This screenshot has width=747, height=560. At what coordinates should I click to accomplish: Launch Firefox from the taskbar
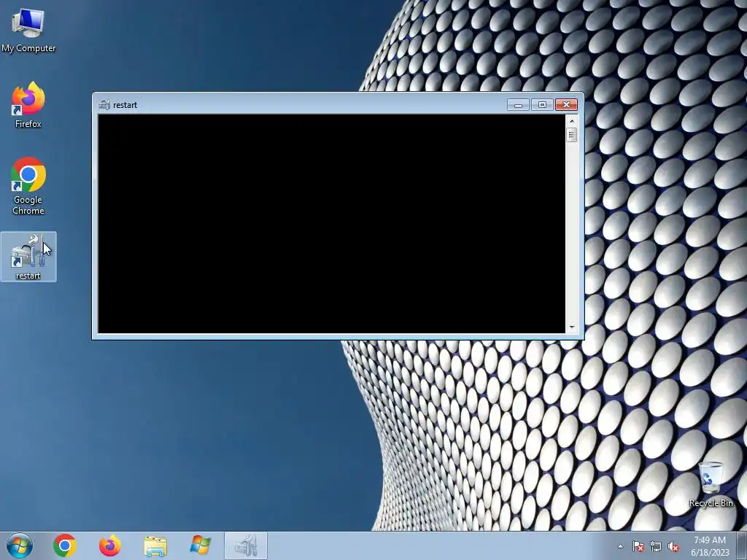tap(110, 545)
